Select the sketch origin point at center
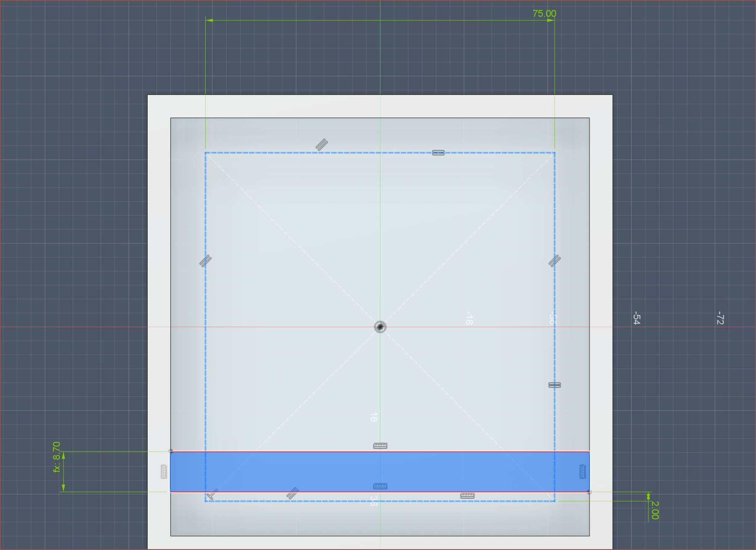This screenshot has height=550, width=756. 380,327
